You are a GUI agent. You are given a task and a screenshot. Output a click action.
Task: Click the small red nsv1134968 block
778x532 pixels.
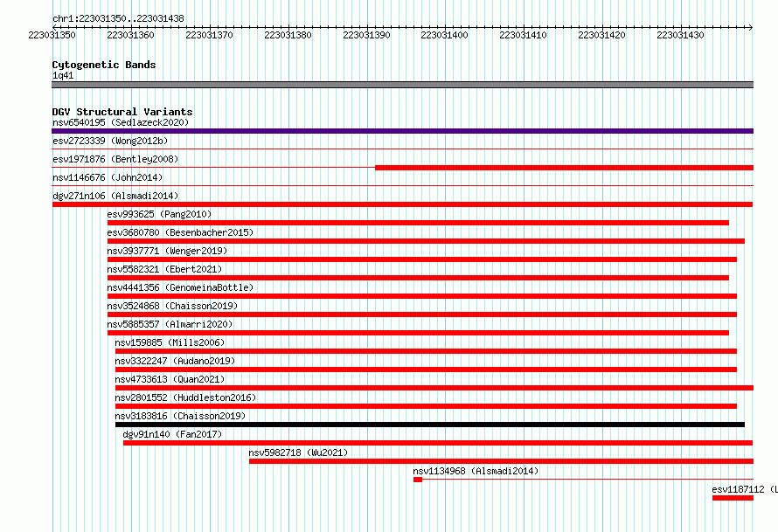[418, 480]
